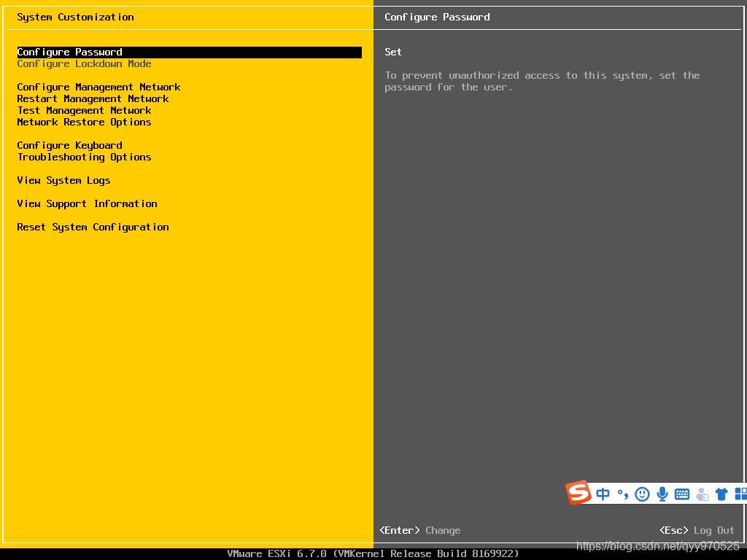
Task: Click the Esc Log Out hint
Action: (x=697, y=531)
